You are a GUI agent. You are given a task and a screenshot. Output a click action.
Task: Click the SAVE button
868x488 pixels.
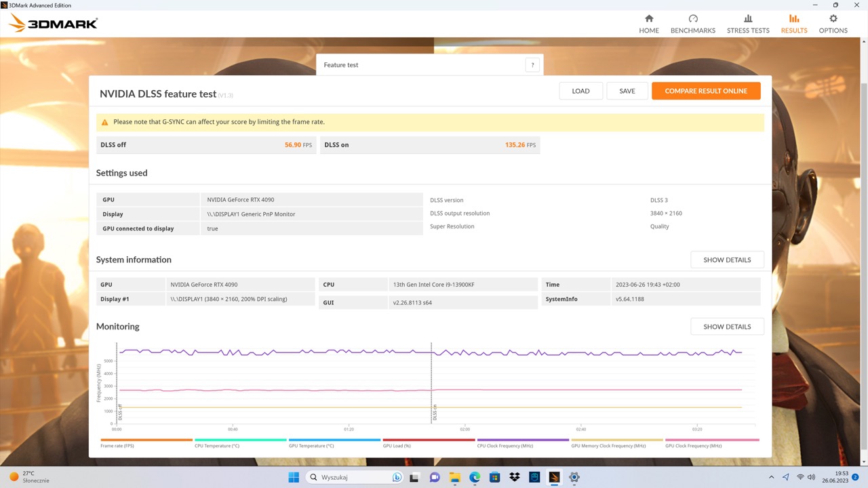click(627, 91)
